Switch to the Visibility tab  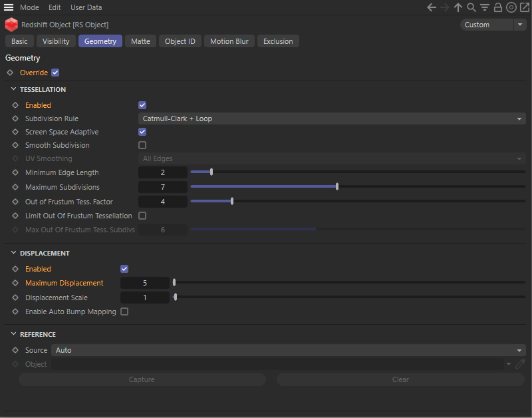(x=56, y=41)
